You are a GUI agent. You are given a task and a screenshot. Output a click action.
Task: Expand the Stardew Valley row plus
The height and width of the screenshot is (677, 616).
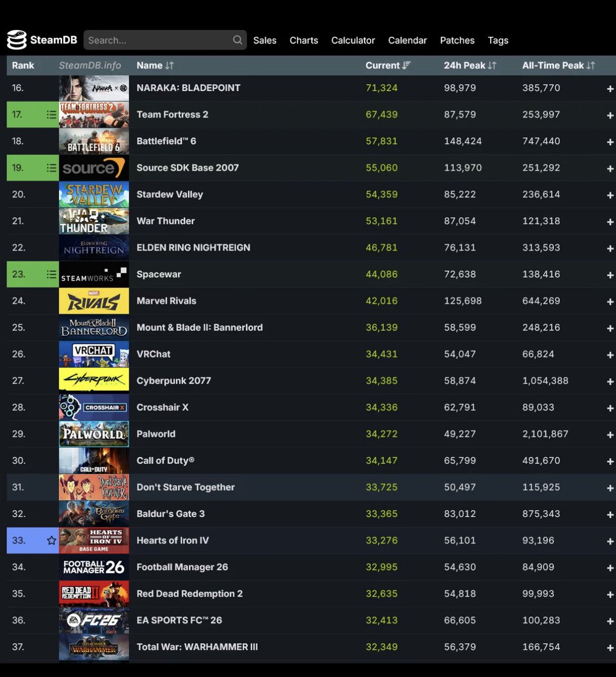(x=610, y=195)
